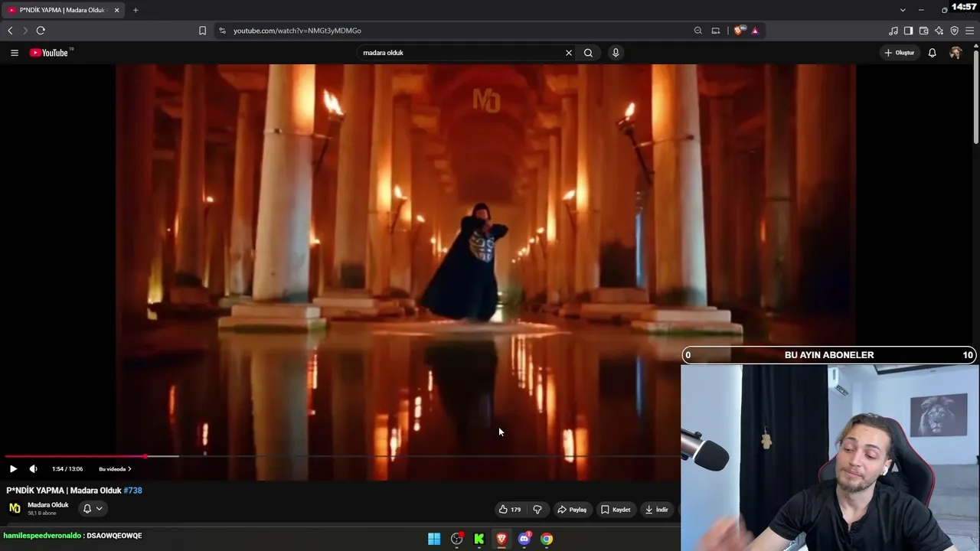
Task: Play the video with the play button
Action: (13, 469)
